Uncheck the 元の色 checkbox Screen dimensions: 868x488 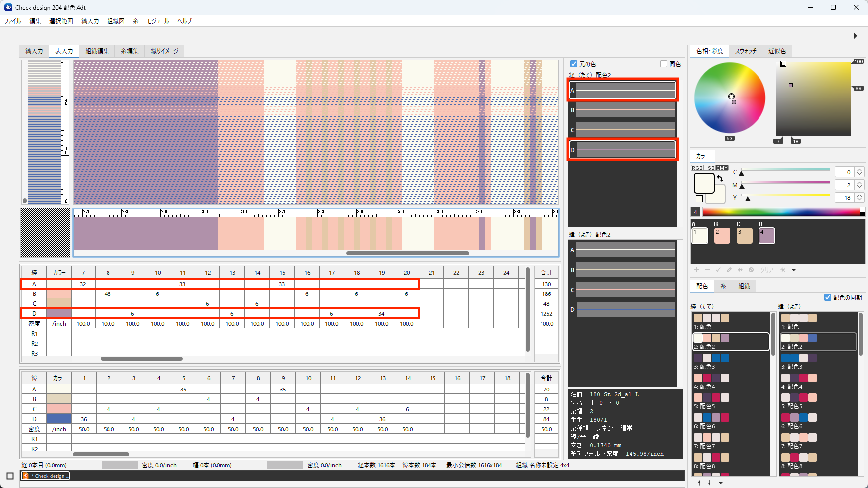(574, 64)
